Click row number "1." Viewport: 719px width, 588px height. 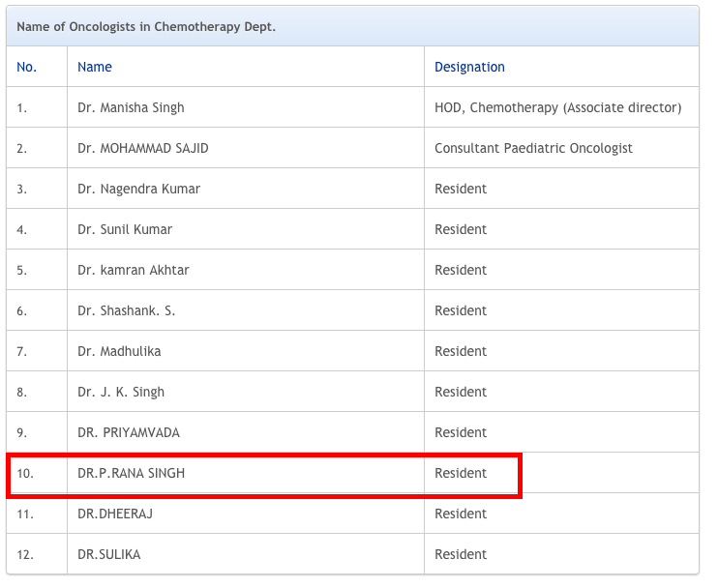pyautogui.click(x=21, y=108)
